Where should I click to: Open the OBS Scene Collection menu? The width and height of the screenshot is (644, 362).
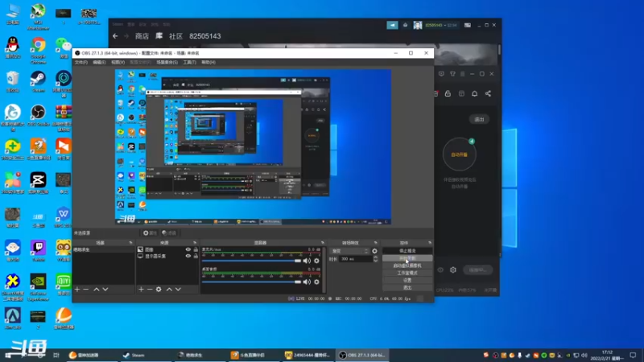click(x=167, y=63)
